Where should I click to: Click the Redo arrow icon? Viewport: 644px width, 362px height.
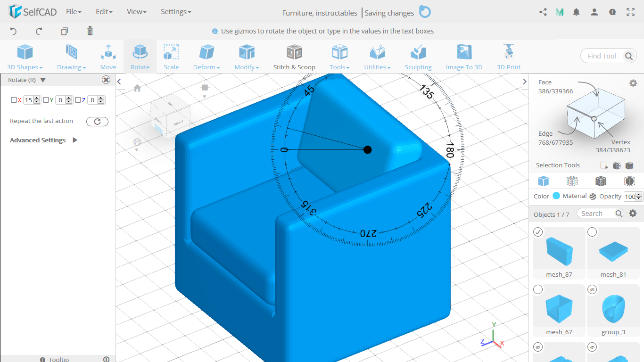click(39, 31)
